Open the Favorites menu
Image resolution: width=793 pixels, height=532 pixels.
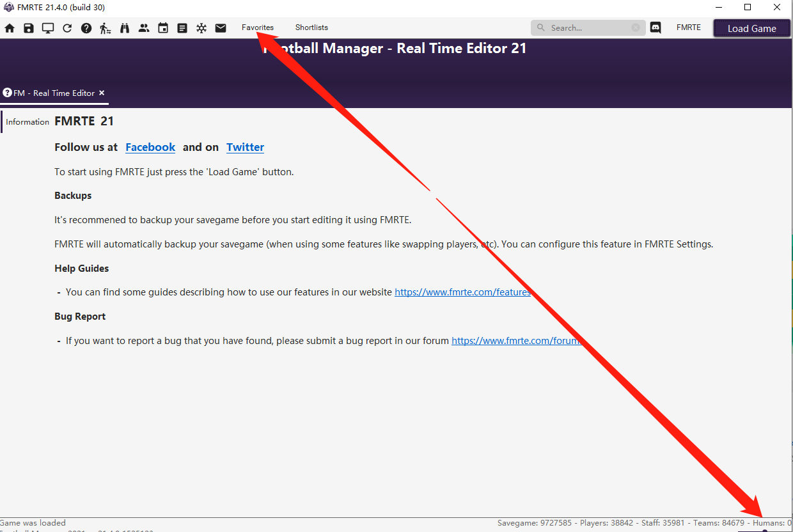258,27
